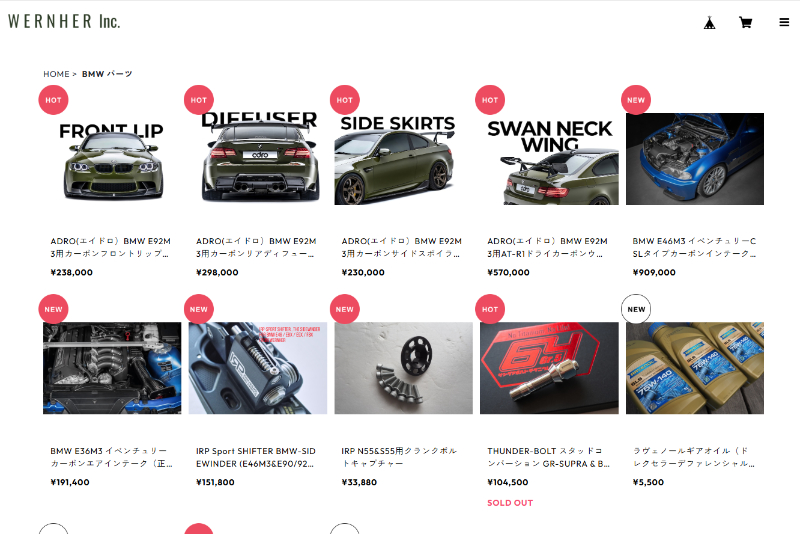Click HOT badge on the THUNDER-BOLT product
Image resolution: width=800 pixels, height=534 pixels.
(490, 309)
